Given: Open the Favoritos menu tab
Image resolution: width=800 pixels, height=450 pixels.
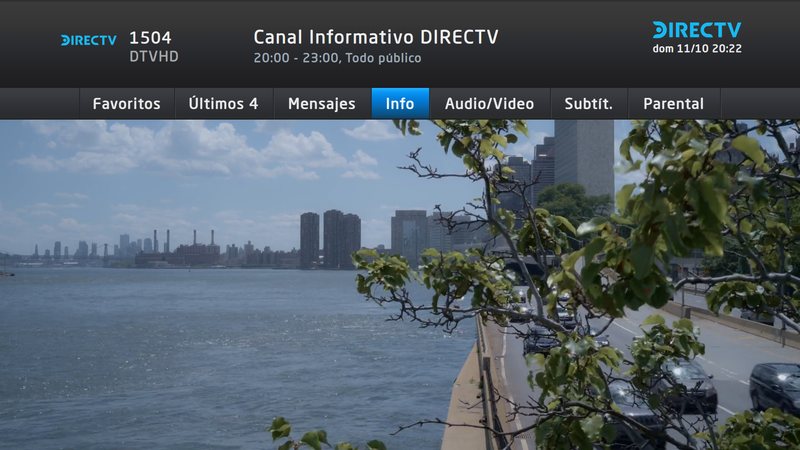Looking at the screenshot, I should [x=127, y=104].
